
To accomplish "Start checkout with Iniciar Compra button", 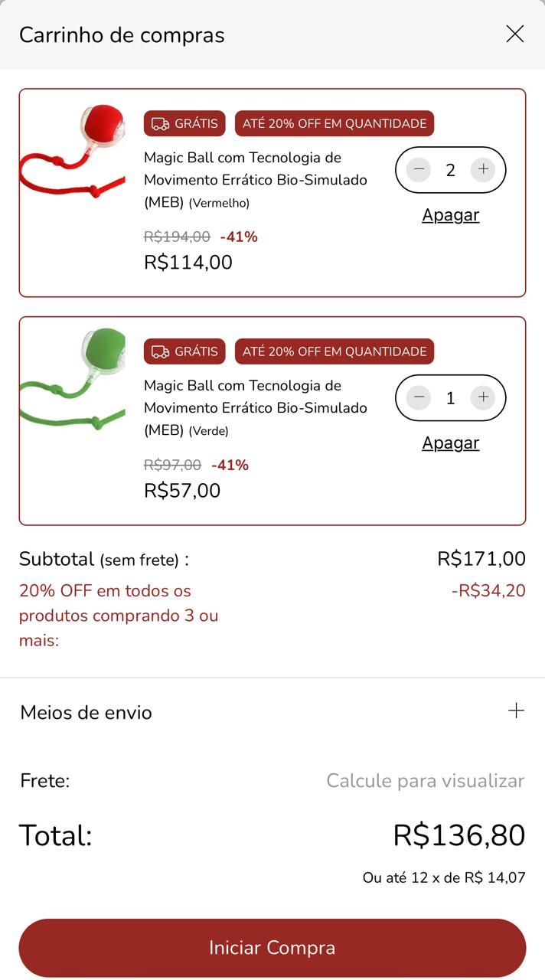I will (x=272, y=948).
